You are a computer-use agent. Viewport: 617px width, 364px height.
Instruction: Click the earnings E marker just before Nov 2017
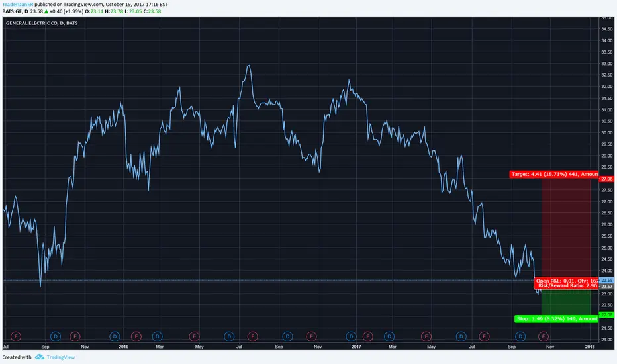pos(544,336)
